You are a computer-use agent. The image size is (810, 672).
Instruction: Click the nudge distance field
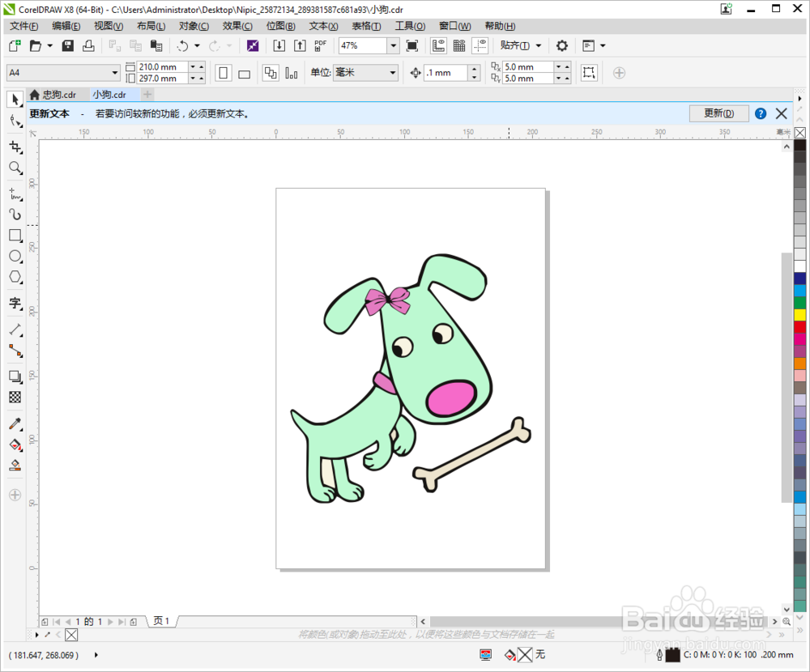(x=446, y=73)
